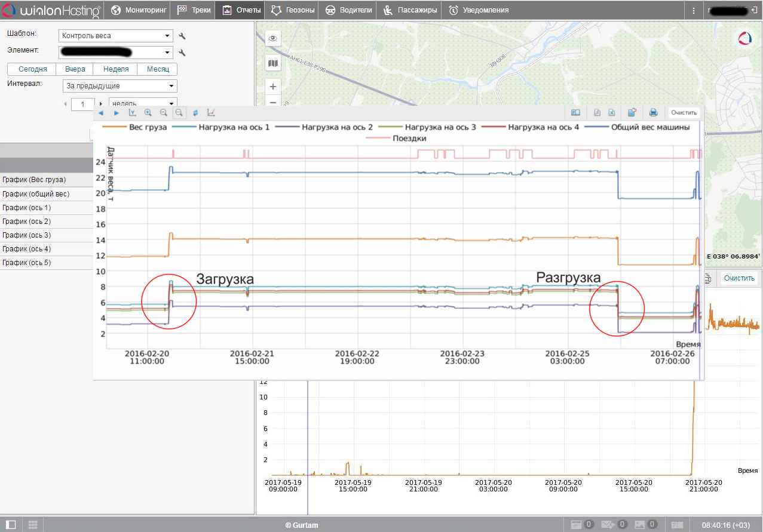Select the Неделя interval button
The image size is (763, 532).
116,69
